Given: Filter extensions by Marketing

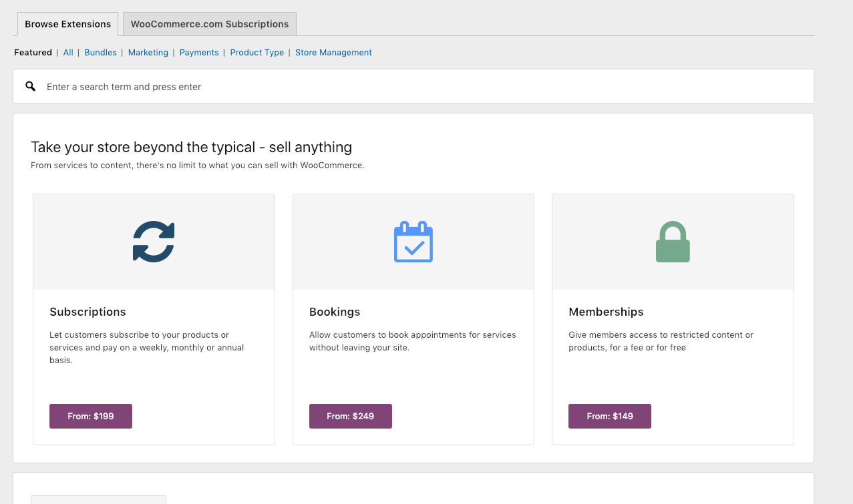Looking at the screenshot, I should [x=148, y=53].
